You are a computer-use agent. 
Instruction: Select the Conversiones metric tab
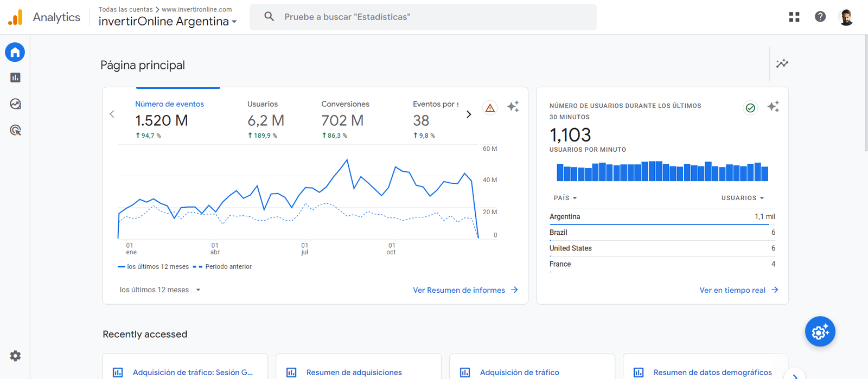345,119
